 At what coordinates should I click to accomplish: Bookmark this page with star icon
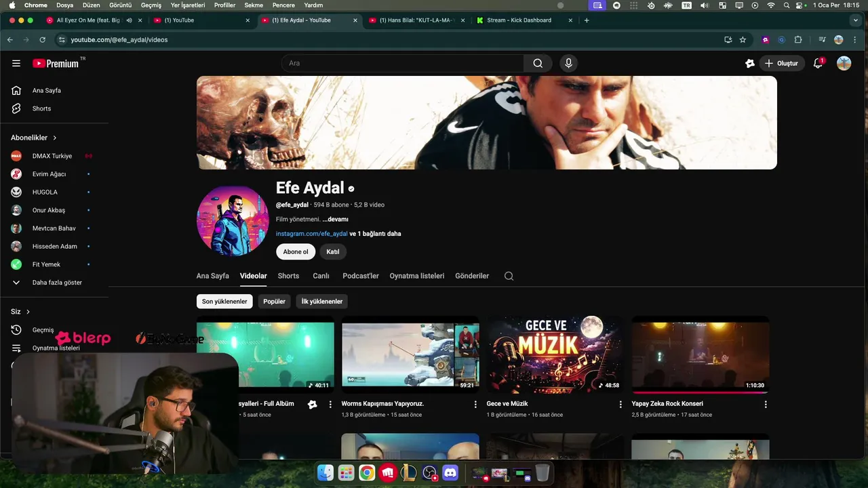pos(743,40)
